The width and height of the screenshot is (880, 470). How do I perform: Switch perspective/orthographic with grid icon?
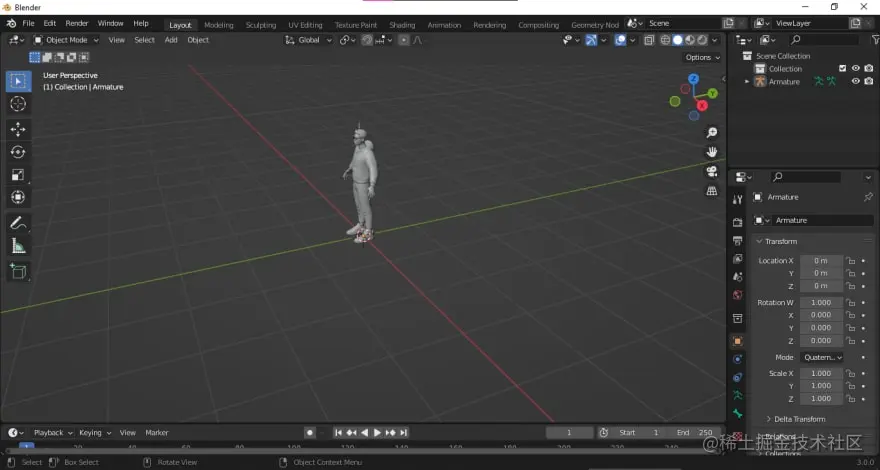712,191
